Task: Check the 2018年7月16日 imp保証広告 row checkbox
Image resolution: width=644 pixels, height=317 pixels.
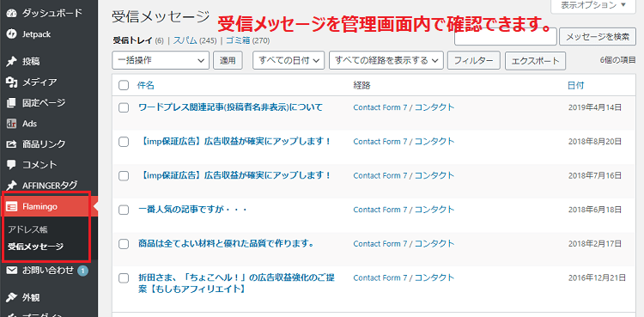Action: pyautogui.click(x=124, y=175)
